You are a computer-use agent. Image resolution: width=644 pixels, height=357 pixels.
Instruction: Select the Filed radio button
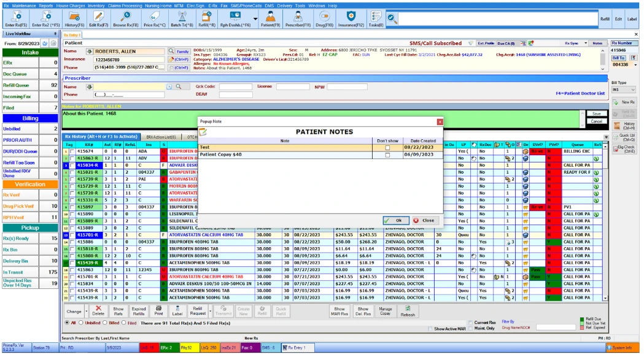pyautogui.click(x=123, y=323)
